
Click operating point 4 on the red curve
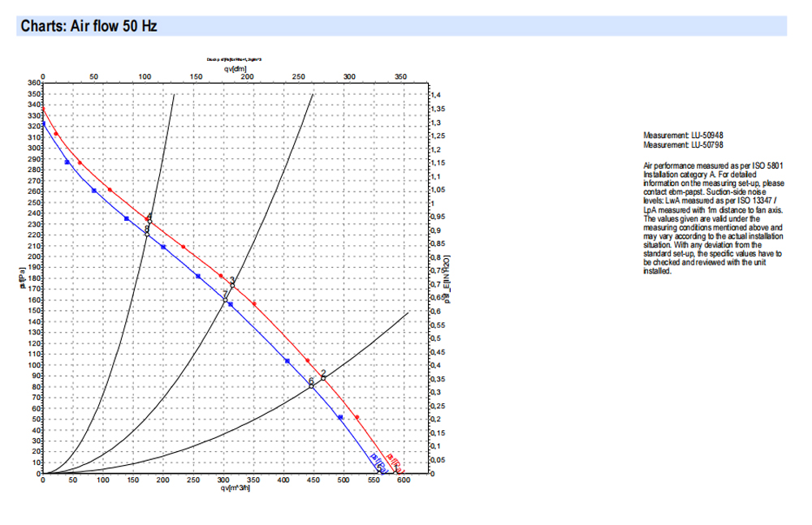coord(149,222)
